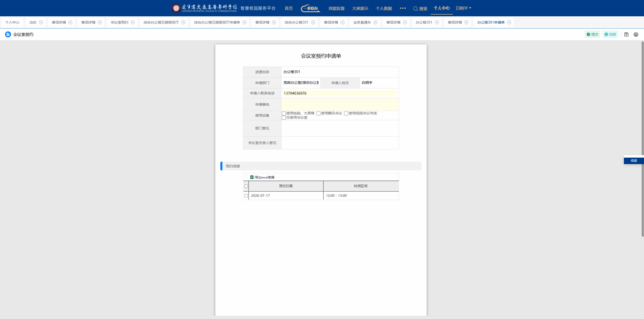Check 使用电脑、大屏幕 equipment option
644x319 pixels.
pos(284,113)
